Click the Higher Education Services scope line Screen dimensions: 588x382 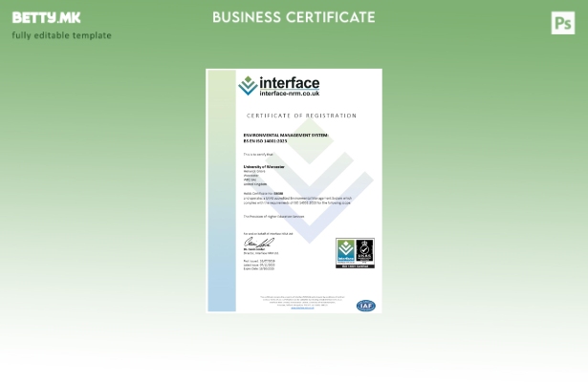(273, 217)
